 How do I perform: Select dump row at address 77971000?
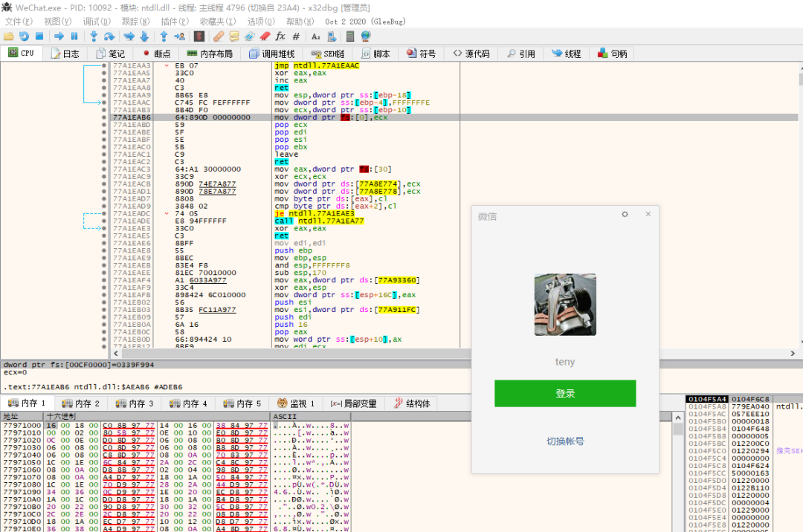(175, 425)
